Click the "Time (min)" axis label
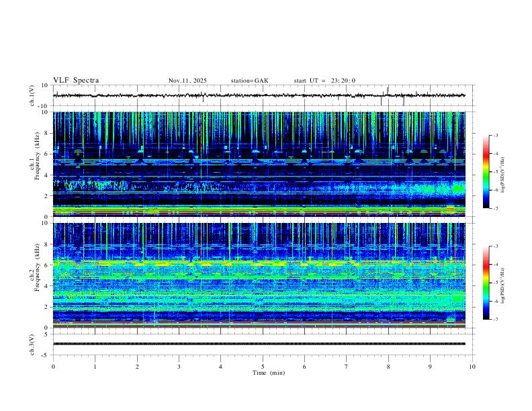Viewport: 532px width, 411px height. 269,373
